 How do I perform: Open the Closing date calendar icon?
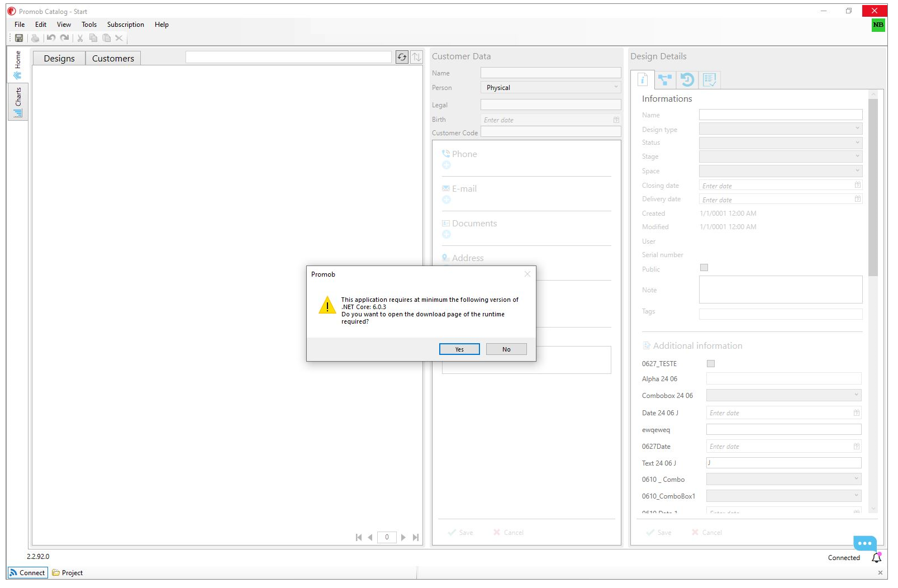coord(858,185)
